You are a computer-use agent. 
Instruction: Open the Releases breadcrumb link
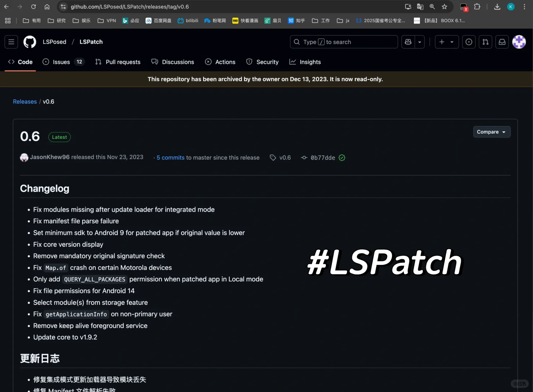pos(25,102)
